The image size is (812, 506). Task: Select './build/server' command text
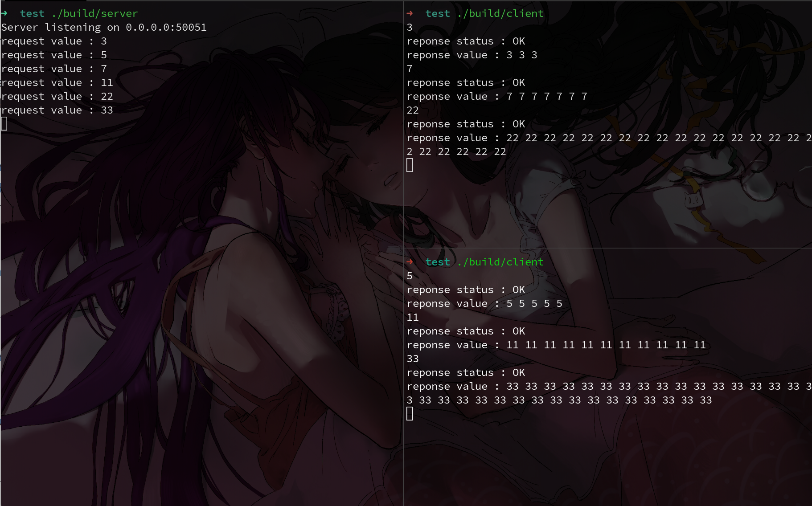(x=94, y=14)
